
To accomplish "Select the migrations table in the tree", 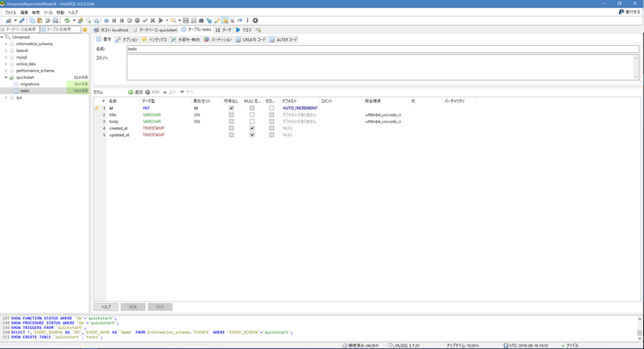I will 30,84.
